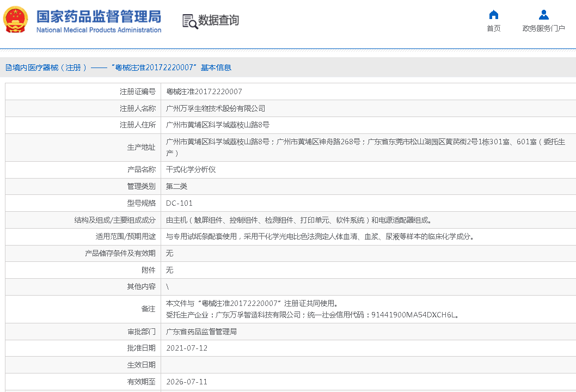Select the 备注 label
The width and height of the screenshot is (576, 392).
pyautogui.click(x=149, y=309)
